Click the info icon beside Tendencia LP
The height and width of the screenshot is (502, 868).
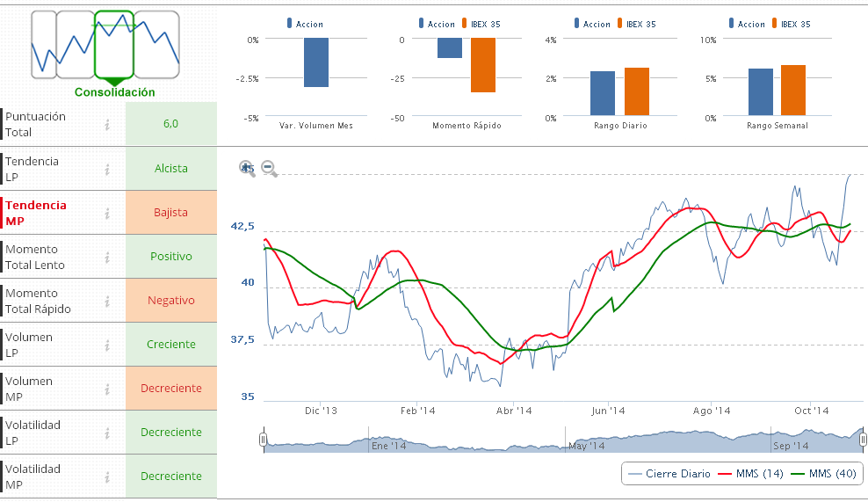click(x=107, y=169)
